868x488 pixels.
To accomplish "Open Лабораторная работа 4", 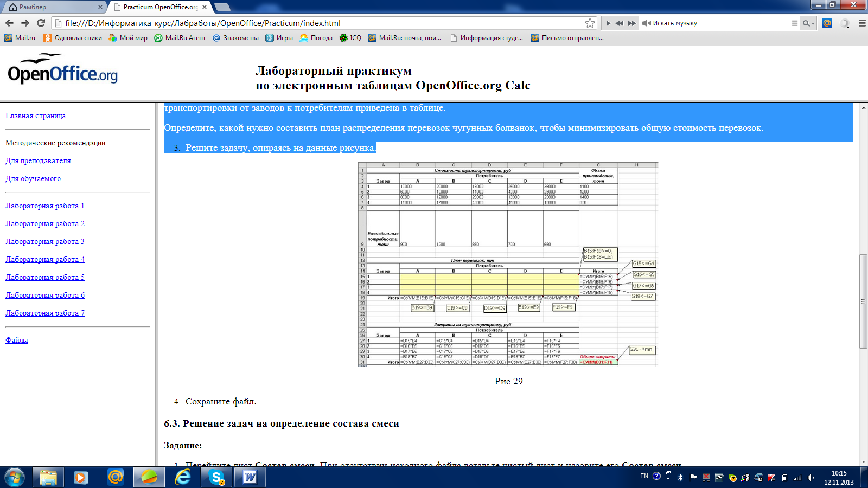I will point(45,259).
